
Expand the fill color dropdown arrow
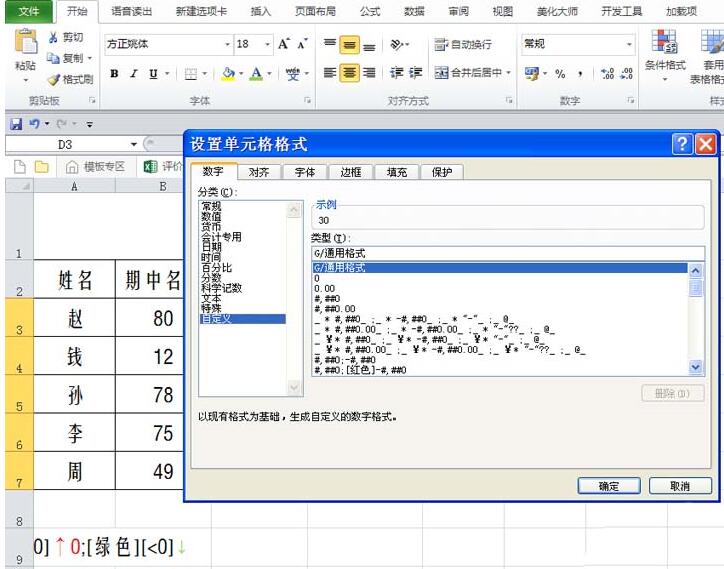tap(241, 73)
